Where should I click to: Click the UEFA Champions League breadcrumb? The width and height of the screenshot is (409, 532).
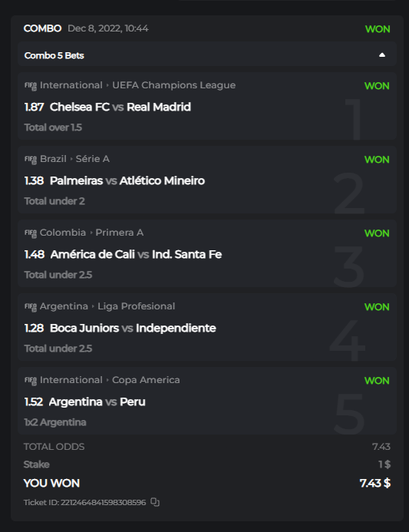point(173,85)
